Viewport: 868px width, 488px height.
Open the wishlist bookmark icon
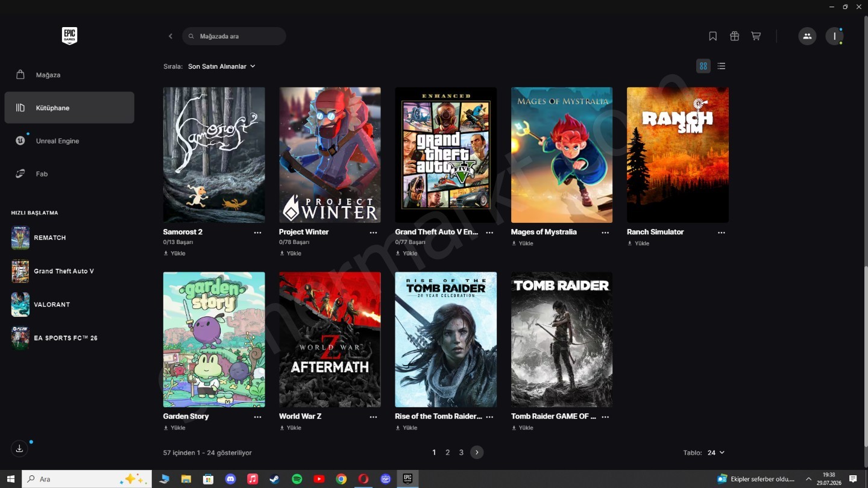712,36
